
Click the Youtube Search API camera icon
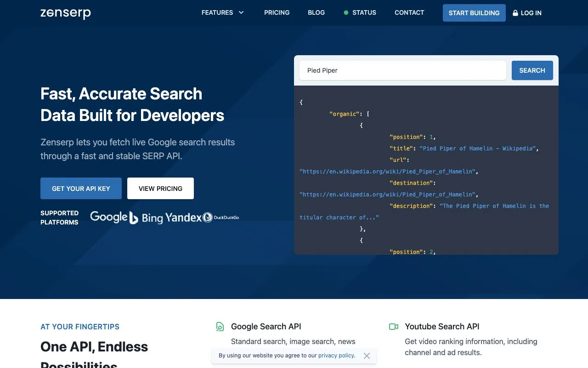(394, 327)
